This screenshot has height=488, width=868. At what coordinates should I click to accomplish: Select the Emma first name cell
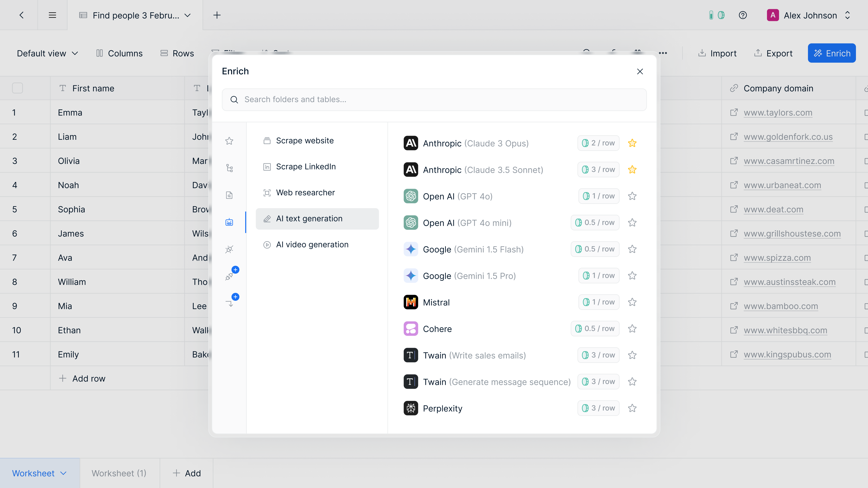(x=117, y=113)
